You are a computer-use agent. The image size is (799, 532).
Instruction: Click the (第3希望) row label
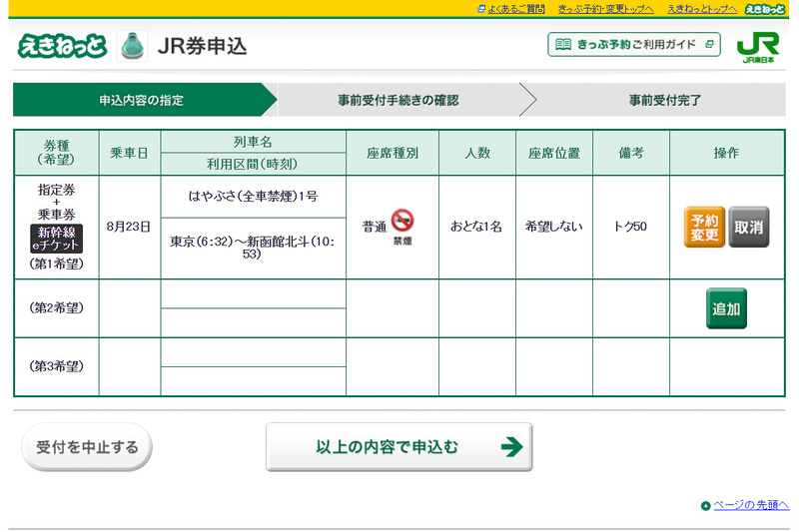tap(56, 366)
